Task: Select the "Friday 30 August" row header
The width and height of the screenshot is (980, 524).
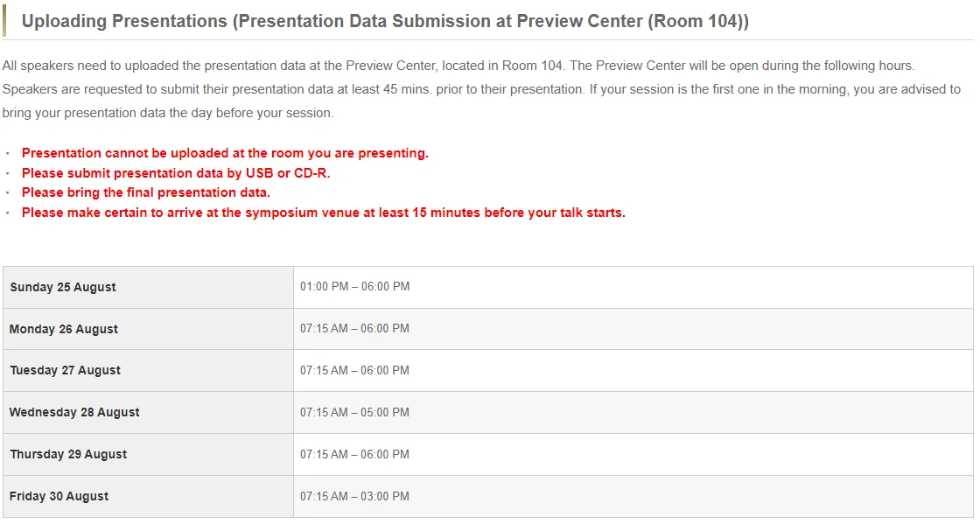Action: pos(59,496)
